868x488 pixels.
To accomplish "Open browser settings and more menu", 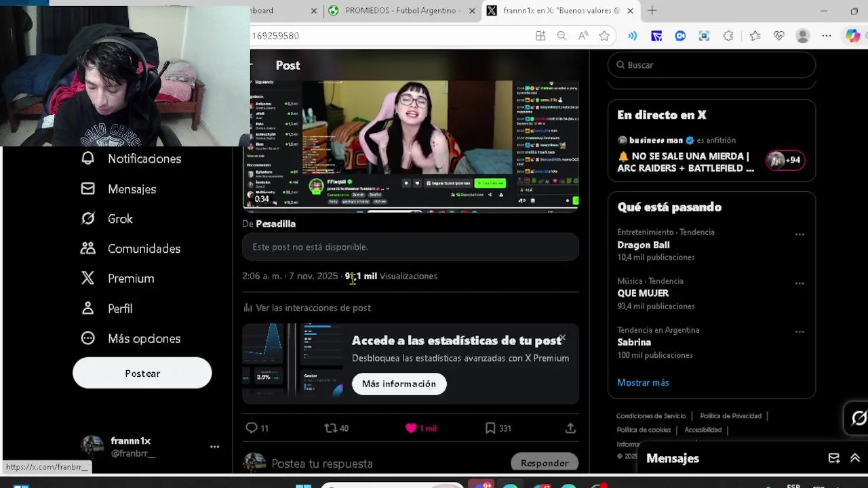I will pyautogui.click(x=826, y=36).
